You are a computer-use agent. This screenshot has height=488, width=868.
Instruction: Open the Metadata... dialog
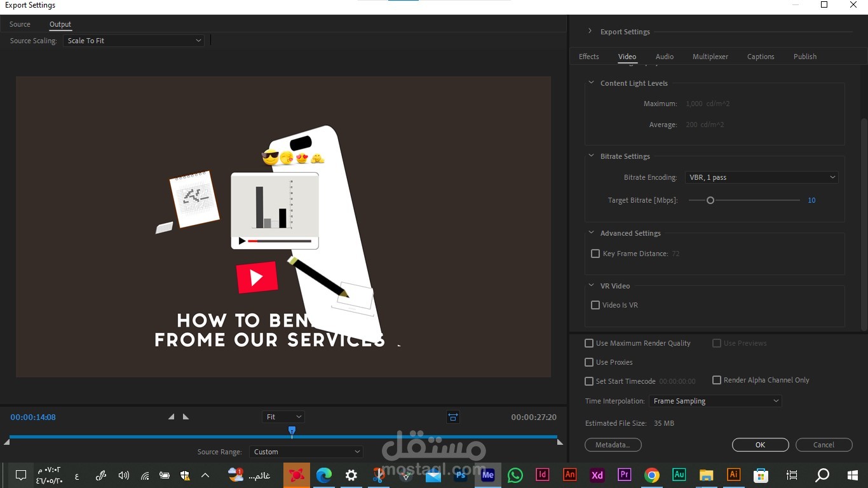point(613,445)
